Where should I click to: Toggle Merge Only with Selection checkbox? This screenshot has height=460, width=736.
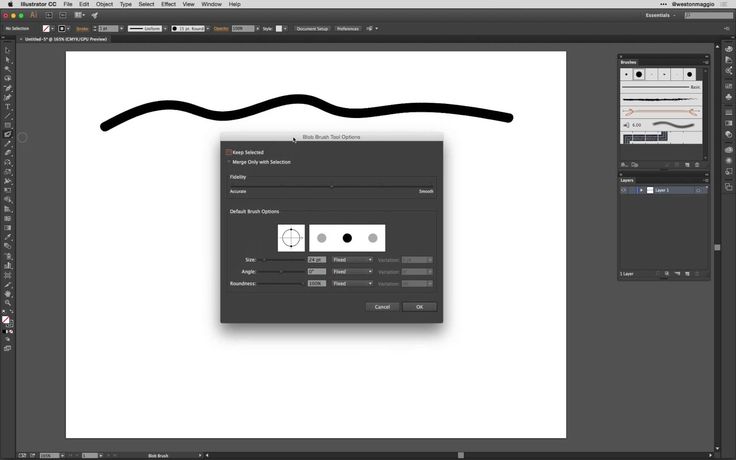(229, 162)
